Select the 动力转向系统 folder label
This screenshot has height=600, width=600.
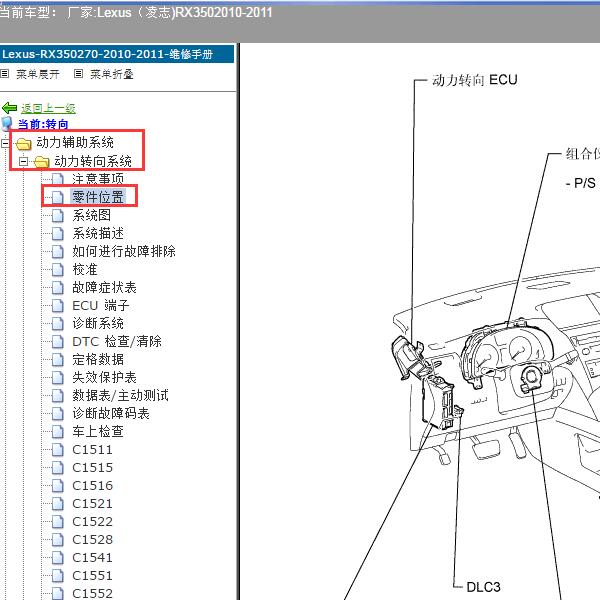click(x=93, y=161)
